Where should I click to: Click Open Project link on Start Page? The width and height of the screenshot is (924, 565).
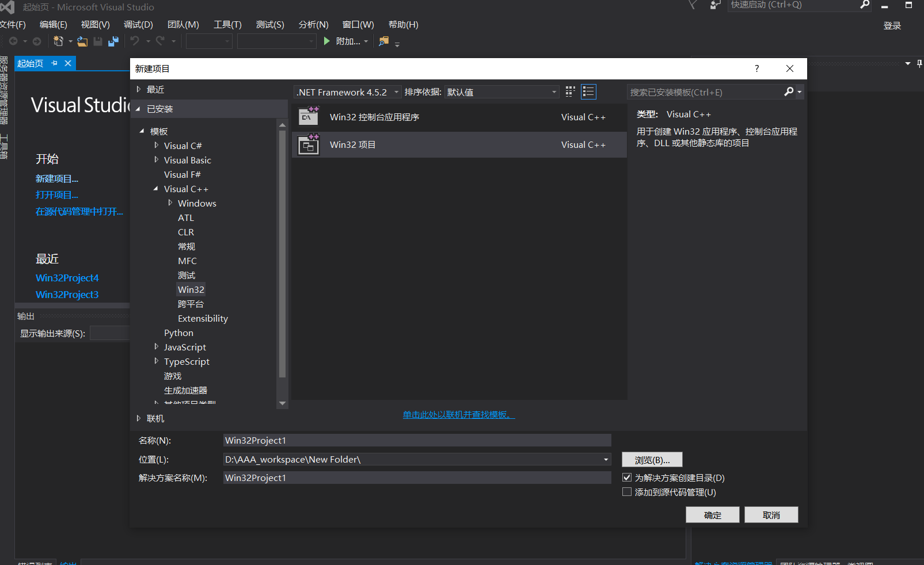pos(56,195)
